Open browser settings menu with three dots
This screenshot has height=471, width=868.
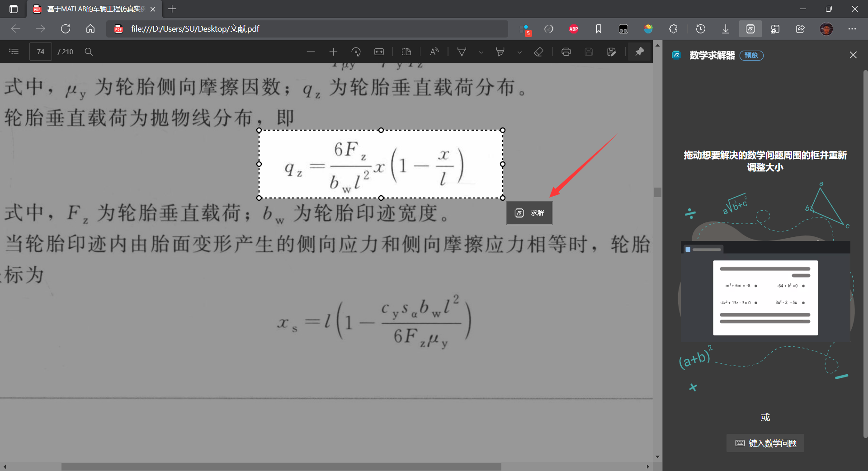(852, 28)
